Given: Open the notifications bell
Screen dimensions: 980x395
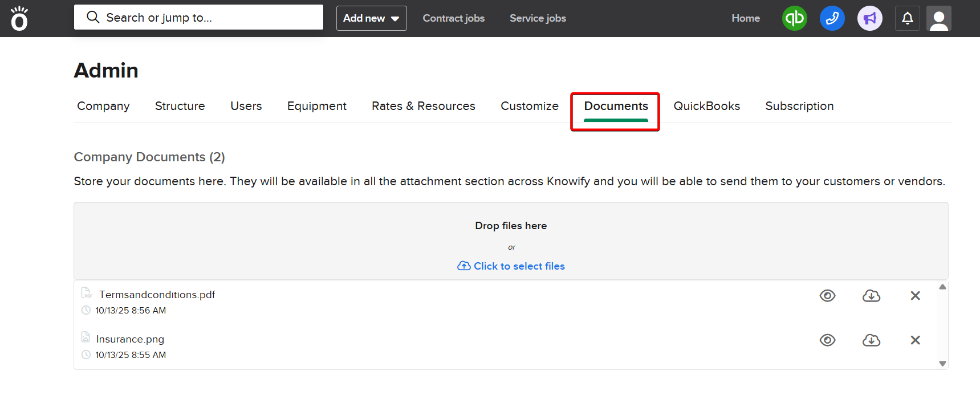Looking at the screenshot, I should click(x=907, y=18).
